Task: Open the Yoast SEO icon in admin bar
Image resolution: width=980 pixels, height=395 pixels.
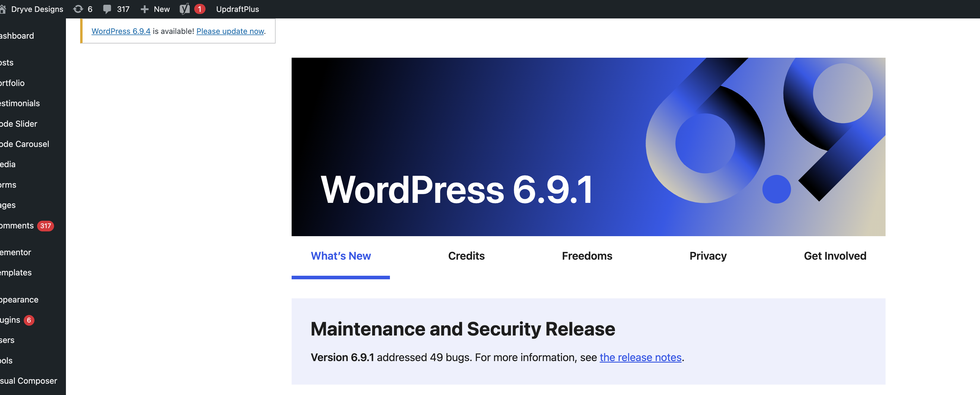Action: pos(184,9)
